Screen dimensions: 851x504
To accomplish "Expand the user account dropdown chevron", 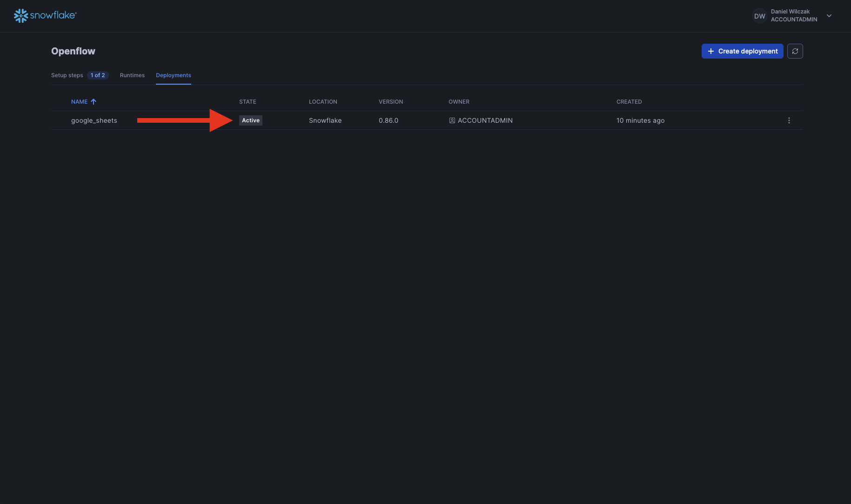I will pos(829,16).
